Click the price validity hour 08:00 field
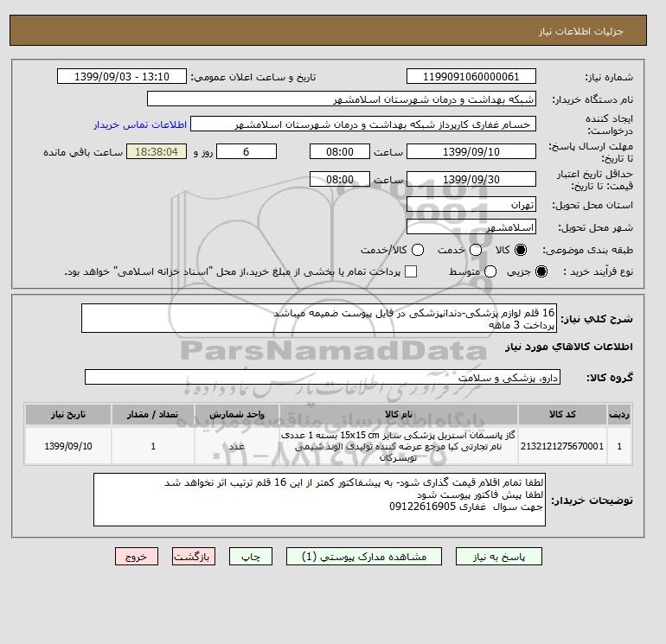This screenshot has width=666, height=644. click(x=340, y=179)
